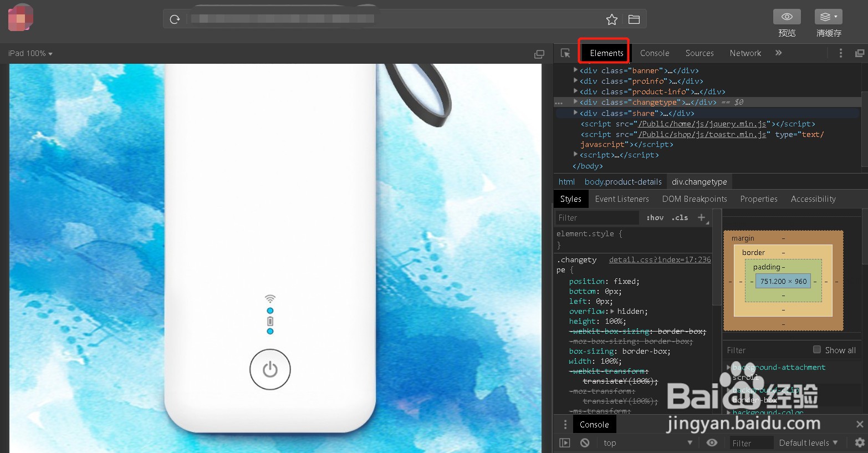Expand the div class share node

(575, 113)
